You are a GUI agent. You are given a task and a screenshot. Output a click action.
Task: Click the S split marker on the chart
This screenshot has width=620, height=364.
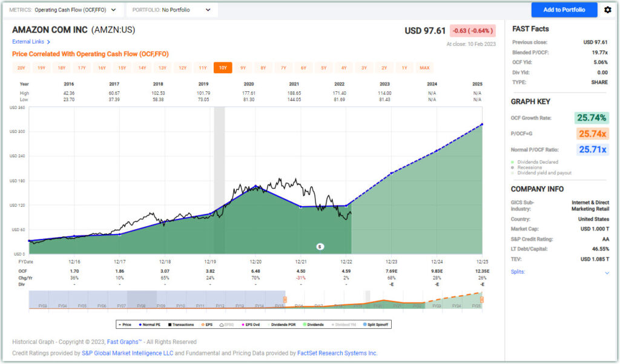point(320,246)
